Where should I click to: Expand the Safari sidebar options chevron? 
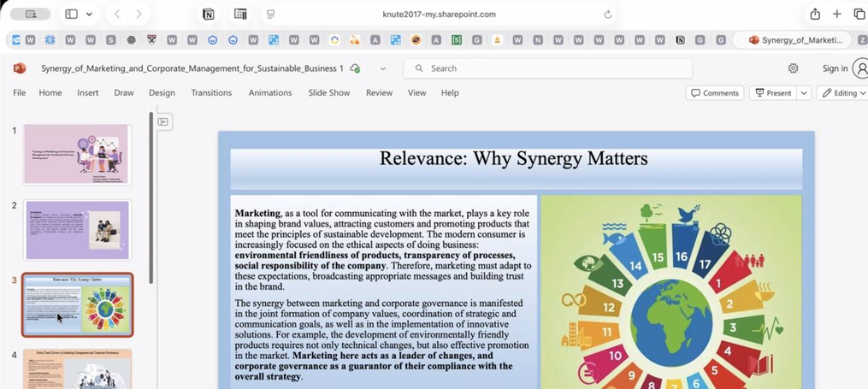click(89, 15)
